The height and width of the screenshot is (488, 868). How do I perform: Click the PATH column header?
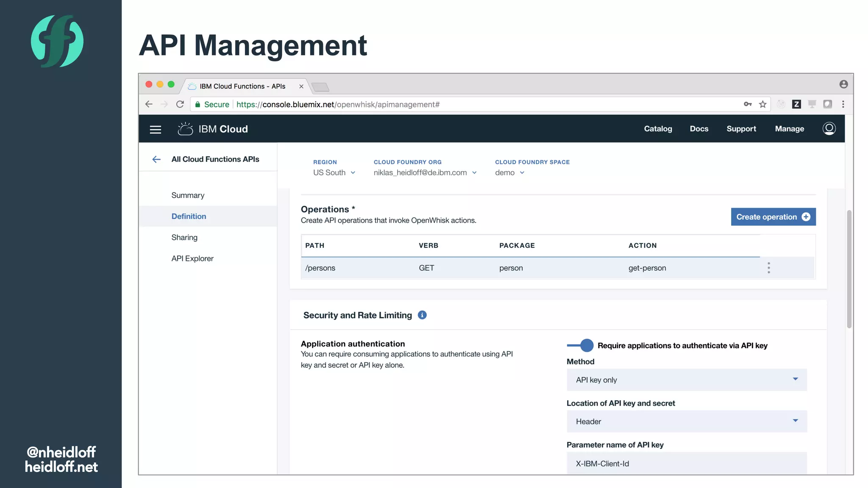(315, 245)
